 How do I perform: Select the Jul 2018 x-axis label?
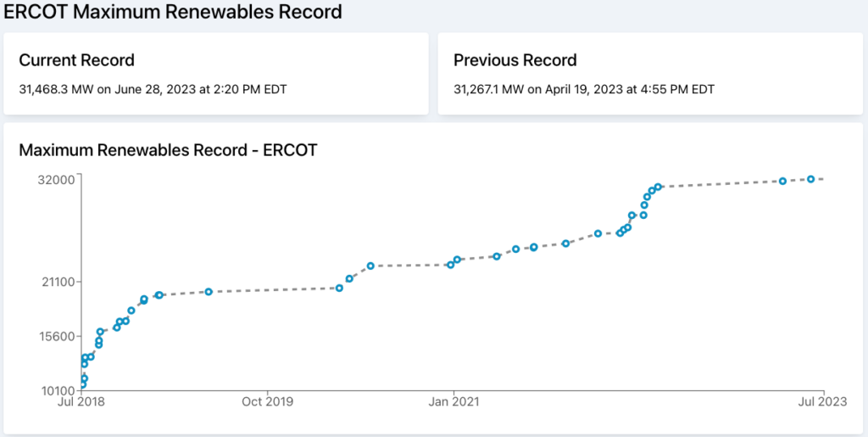point(82,401)
